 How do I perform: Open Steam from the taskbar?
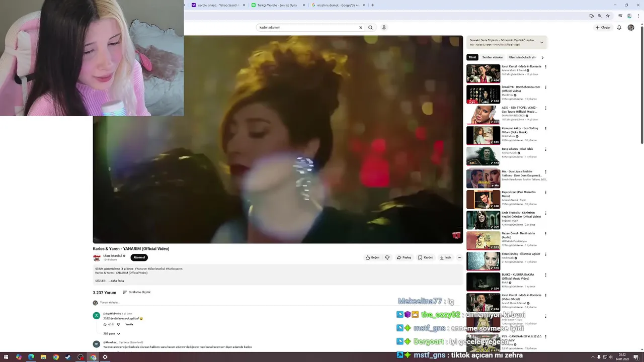pyautogui.click(x=68, y=357)
